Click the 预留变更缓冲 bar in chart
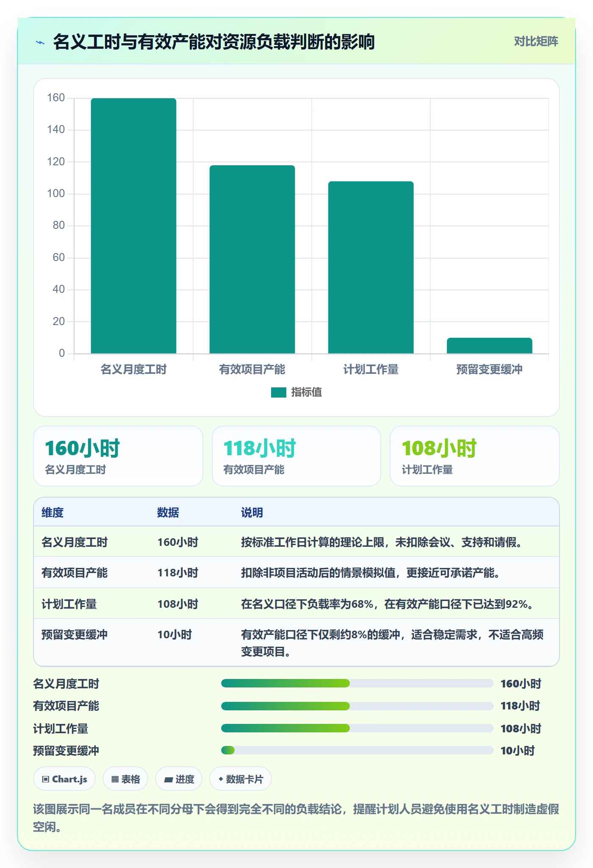Viewport: 593px width, 868px height. pos(489,345)
